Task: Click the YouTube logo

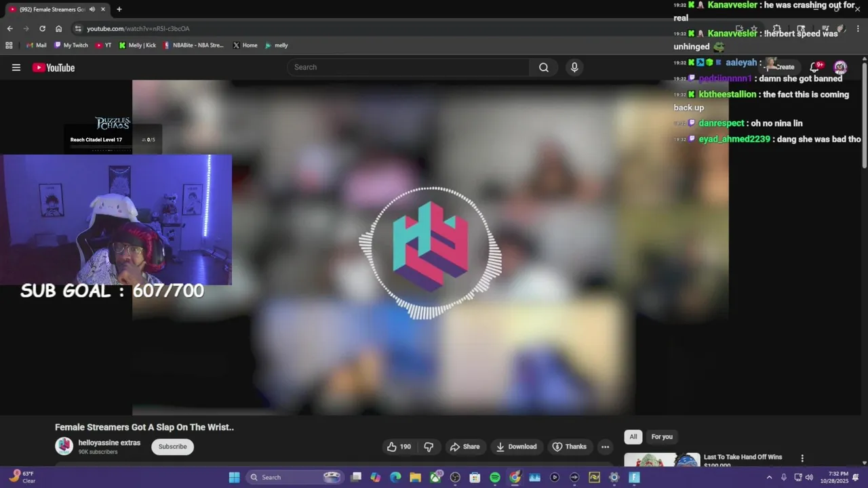Action: [54, 67]
